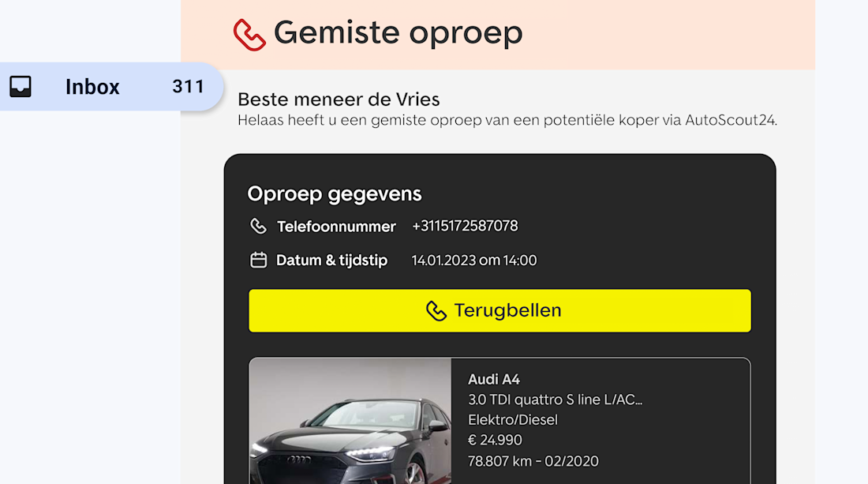The width and height of the screenshot is (868, 484).
Task: Click the red missed call phone icon
Action: coord(249,34)
